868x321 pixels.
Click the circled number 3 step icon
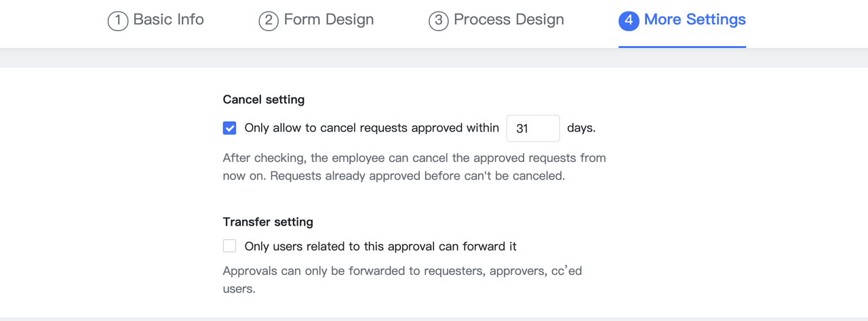439,21
